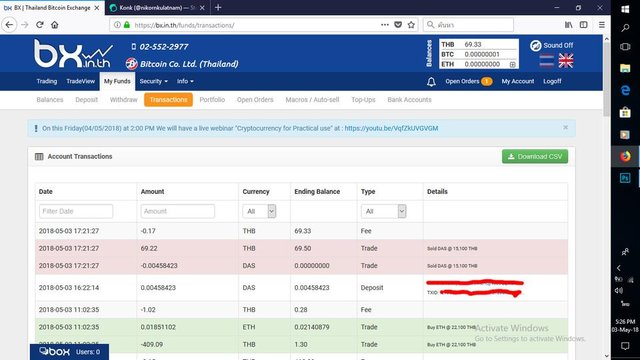This screenshot has height=360, width=640.
Task: Open the Open Orders sub-tab
Action: (x=255, y=100)
